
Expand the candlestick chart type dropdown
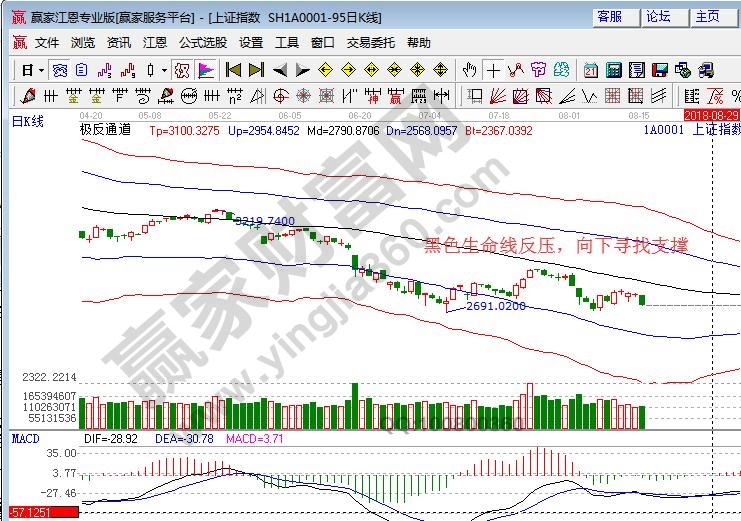(x=164, y=70)
